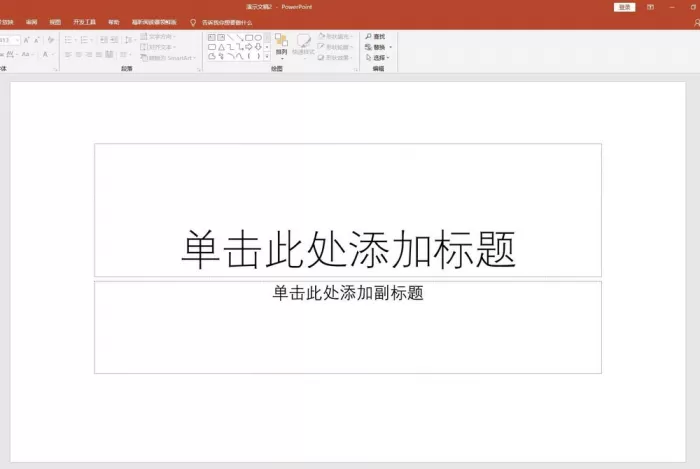Pick the left brace shape

[249, 56]
